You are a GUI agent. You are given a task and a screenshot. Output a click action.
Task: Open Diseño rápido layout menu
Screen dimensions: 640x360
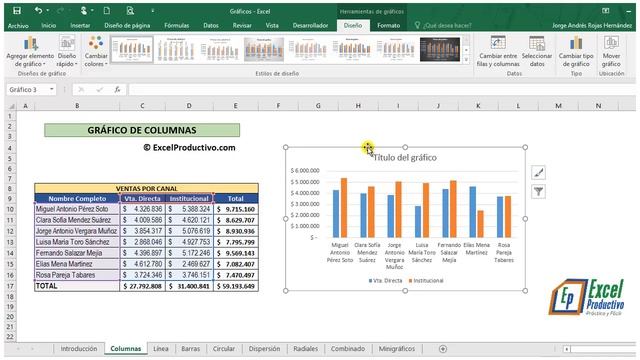67,51
